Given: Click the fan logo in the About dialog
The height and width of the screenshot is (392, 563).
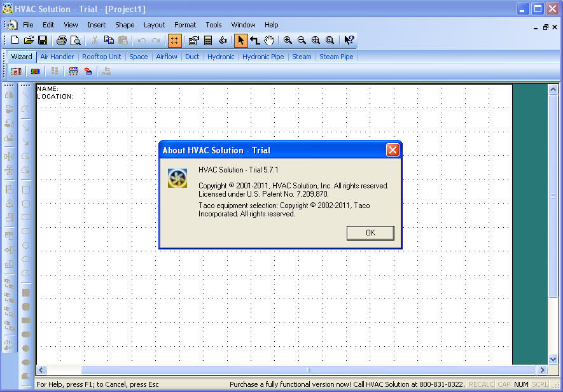Looking at the screenshot, I should [x=177, y=178].
